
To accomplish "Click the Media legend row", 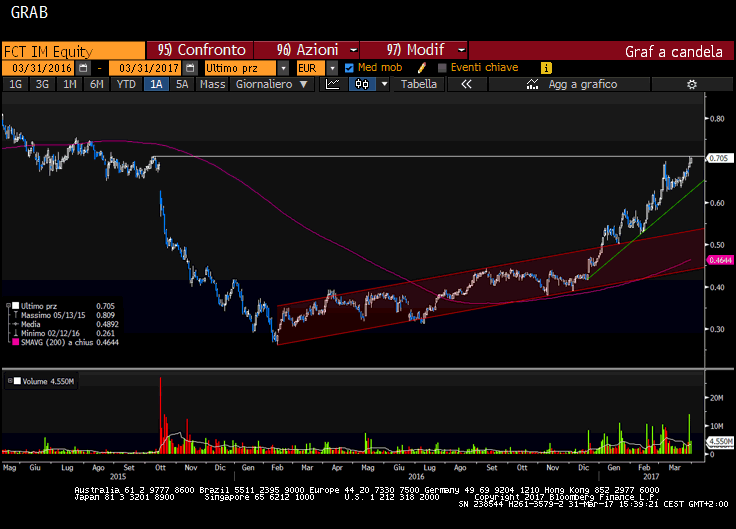I will 64,324.
